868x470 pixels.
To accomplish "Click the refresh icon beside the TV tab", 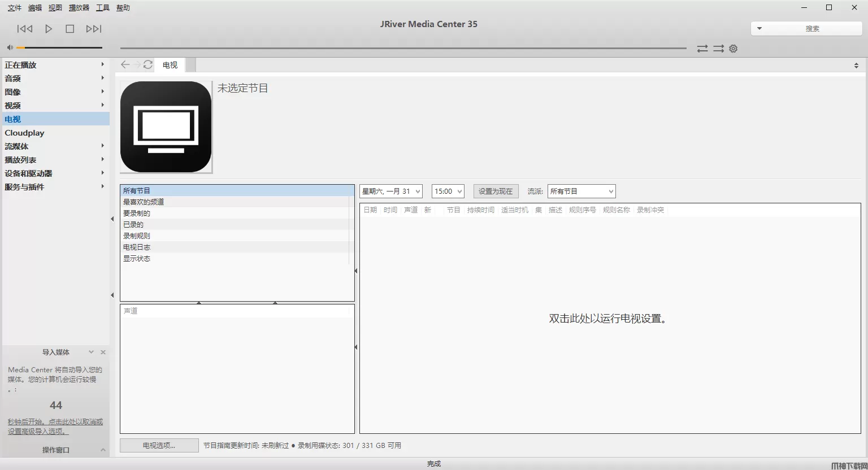I will (x=148, y=65).
